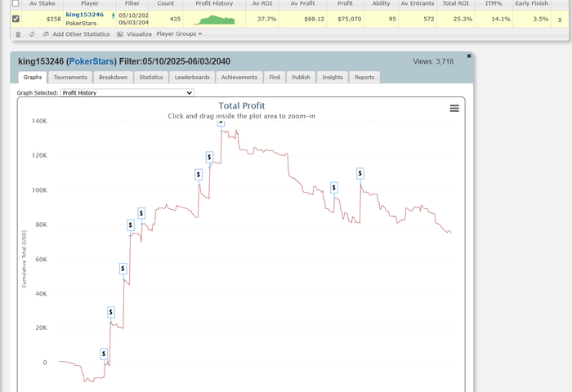This screenshot has height=392, width=572.
Task: Open the Graph Selected dropdown
Action: tap(127, 92)
